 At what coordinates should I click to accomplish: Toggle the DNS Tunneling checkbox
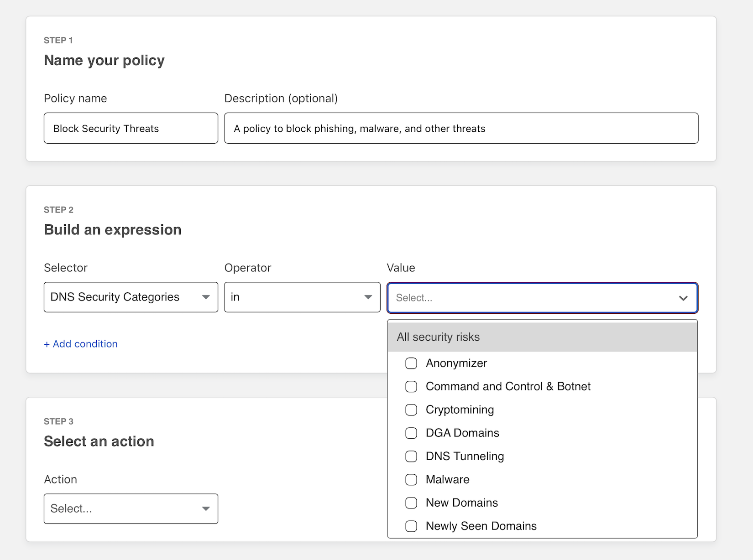click(x=411, y=456)
